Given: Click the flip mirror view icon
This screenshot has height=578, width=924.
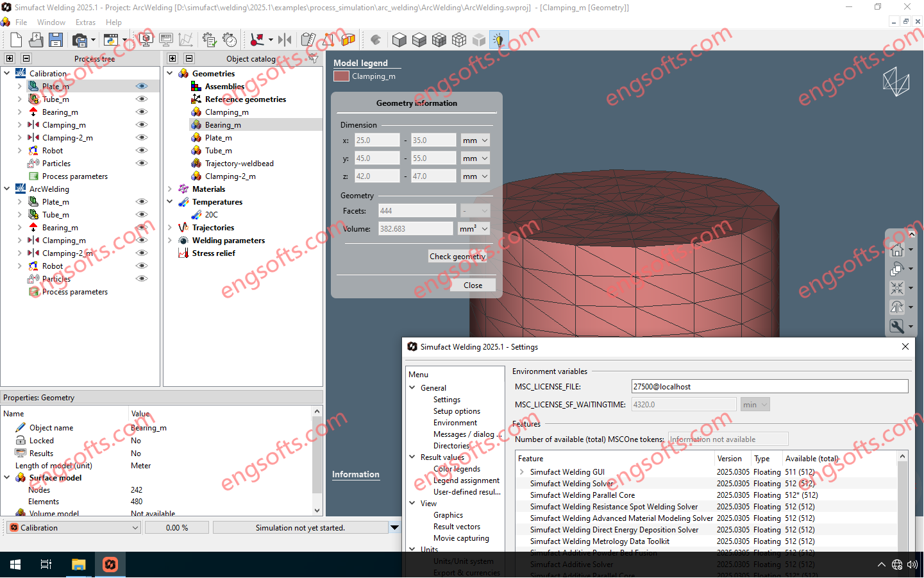Looking at the screenshot, I should 898,307.
